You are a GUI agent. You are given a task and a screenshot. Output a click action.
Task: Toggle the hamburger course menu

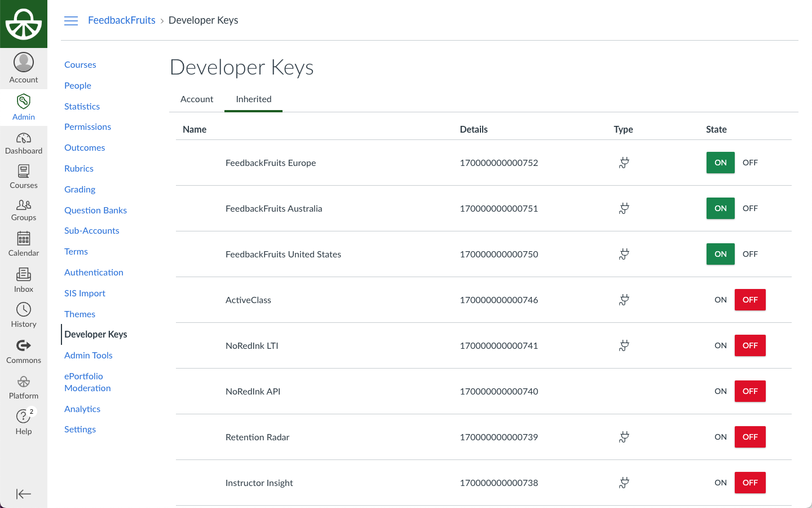[71, 21]
